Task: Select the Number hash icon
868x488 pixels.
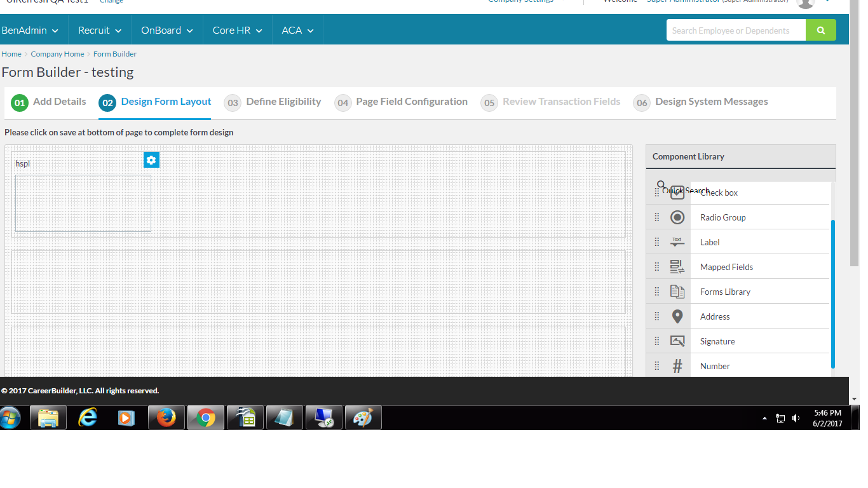Action: click(677, 366)
